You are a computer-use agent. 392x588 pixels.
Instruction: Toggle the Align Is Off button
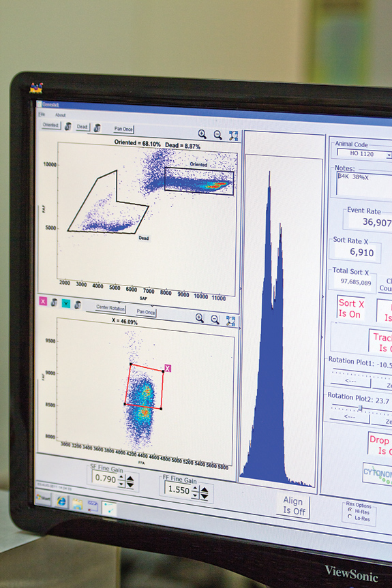pos(294,506)
